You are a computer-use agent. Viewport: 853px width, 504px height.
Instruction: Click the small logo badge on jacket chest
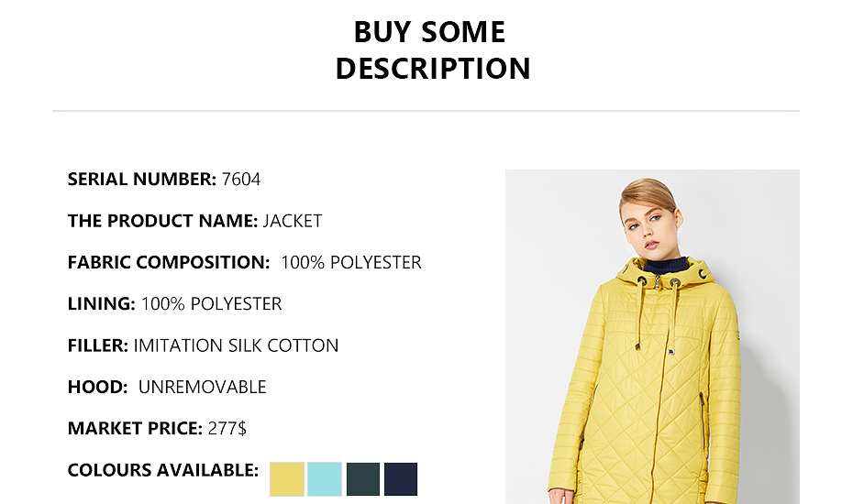coord(671,349)
